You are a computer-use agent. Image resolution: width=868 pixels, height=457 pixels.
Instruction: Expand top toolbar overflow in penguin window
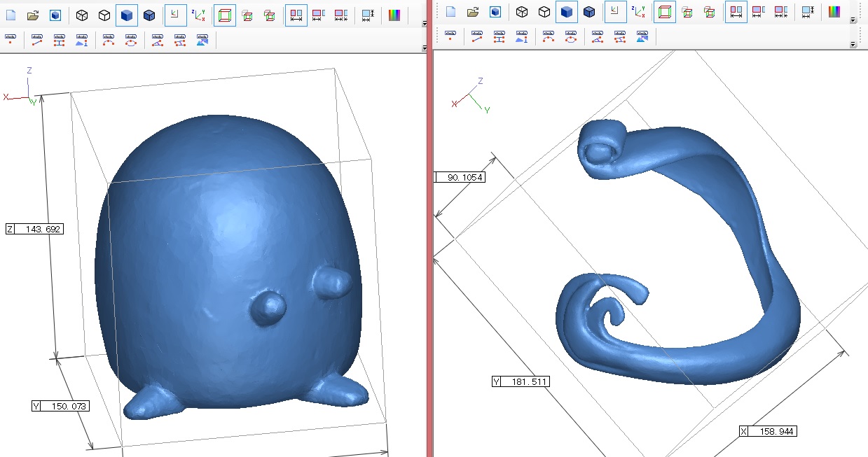tap(425, 23)
